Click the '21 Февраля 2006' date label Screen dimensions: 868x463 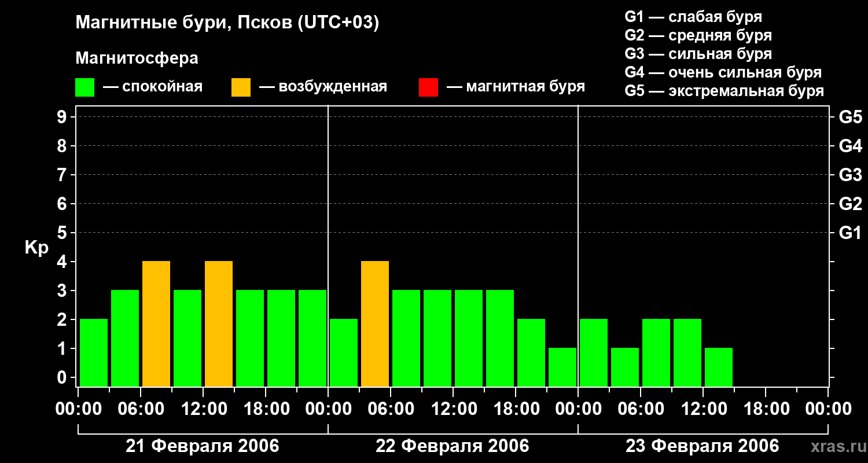click(203, 446)
